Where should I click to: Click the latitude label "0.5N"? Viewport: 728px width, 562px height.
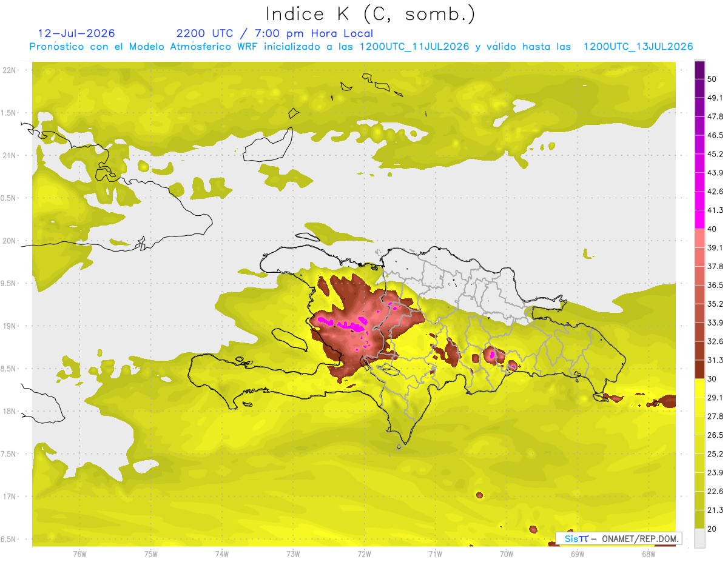pos(9,198)
